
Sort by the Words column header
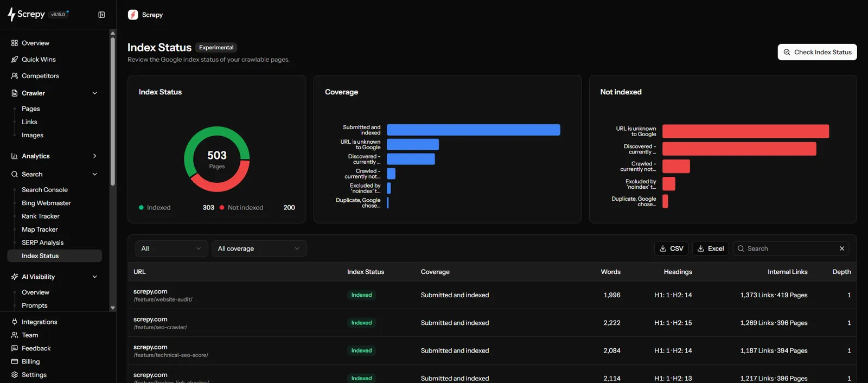coord(610,272)
